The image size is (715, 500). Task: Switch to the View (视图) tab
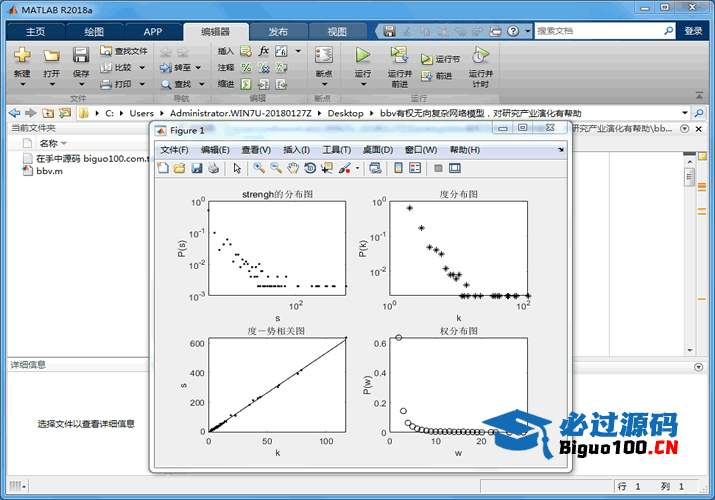click(337, 31)
